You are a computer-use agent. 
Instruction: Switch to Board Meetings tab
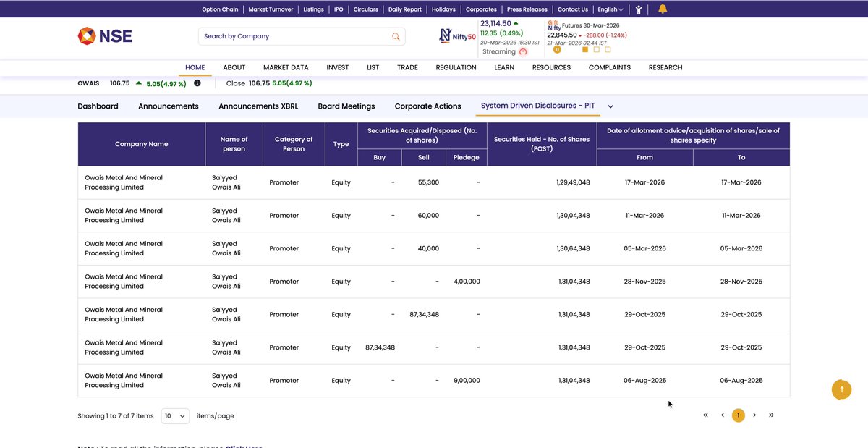[346, 106]
